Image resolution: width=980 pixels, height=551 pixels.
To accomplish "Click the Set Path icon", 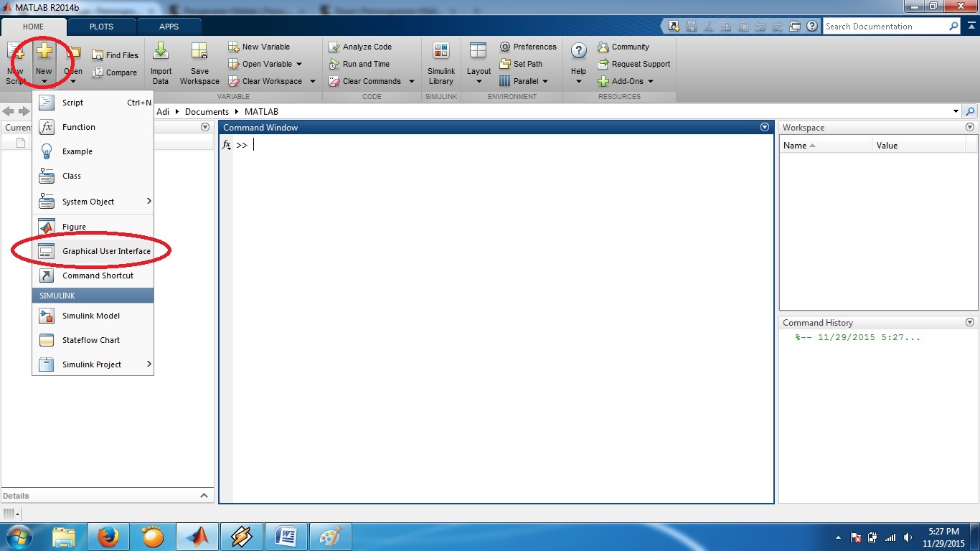I will pyautogui.click(x=505, y=64).
